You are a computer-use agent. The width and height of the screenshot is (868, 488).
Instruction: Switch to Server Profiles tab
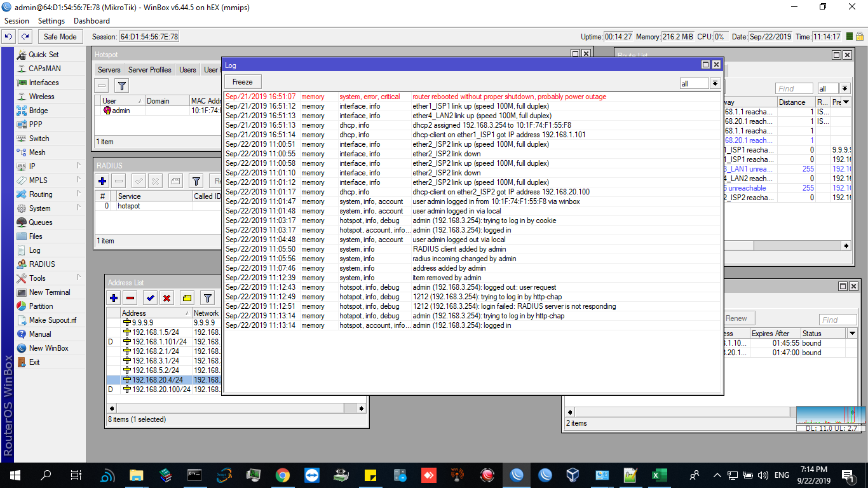pos(150,70)
